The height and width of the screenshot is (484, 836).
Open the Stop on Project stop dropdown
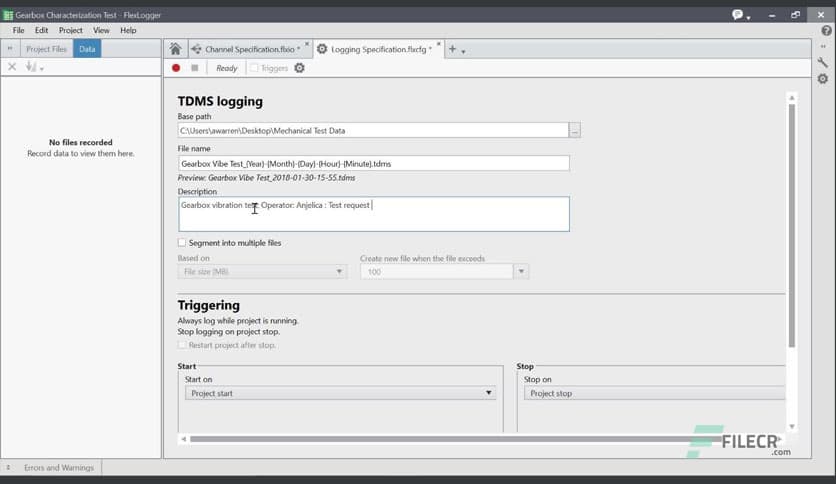click(x=654, y=393)
